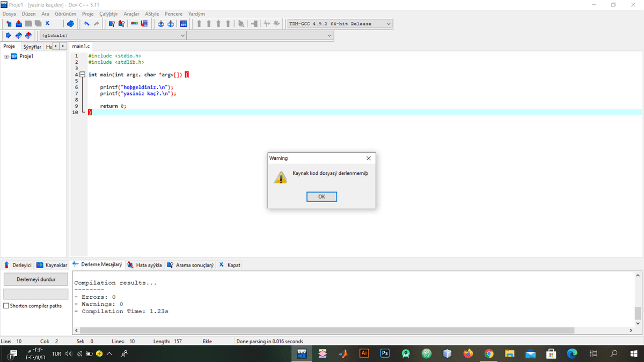This screenshot has width=644, height=362.
Task: Click the yellow warning triangle icon
Action: click(280, 178)
